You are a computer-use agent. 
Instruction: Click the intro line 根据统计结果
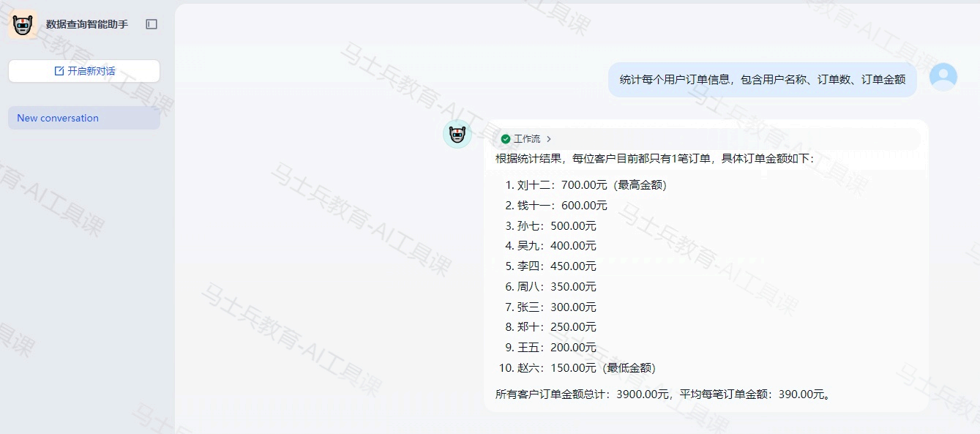(x=654, y=158)
